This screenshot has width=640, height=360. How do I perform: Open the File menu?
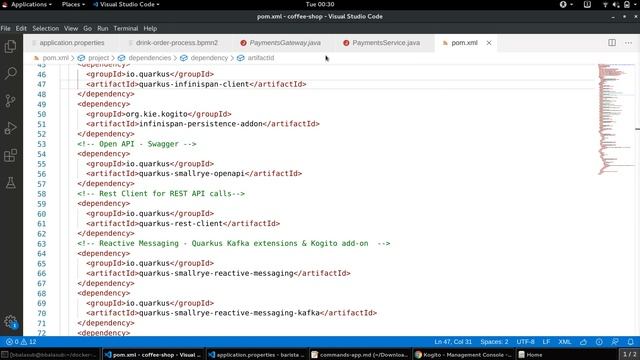click(x=6, y=28)
